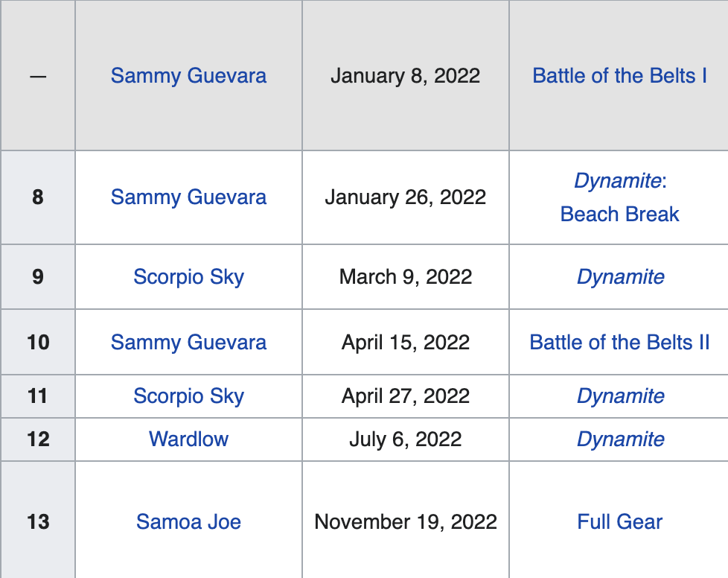Screen dimensions: 728x578
Task: Click the July 6, 2022 date cell
Action: pos(406,439)
